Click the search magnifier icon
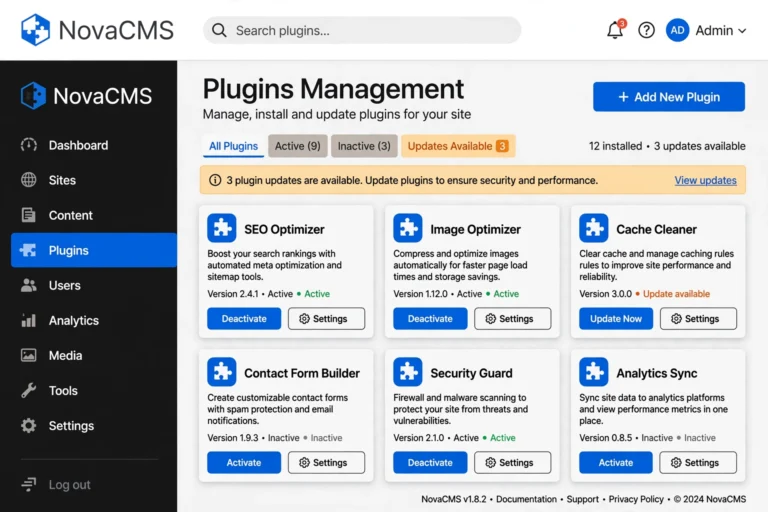This screenshot has width=768, height=512. [x=219, y=30]
